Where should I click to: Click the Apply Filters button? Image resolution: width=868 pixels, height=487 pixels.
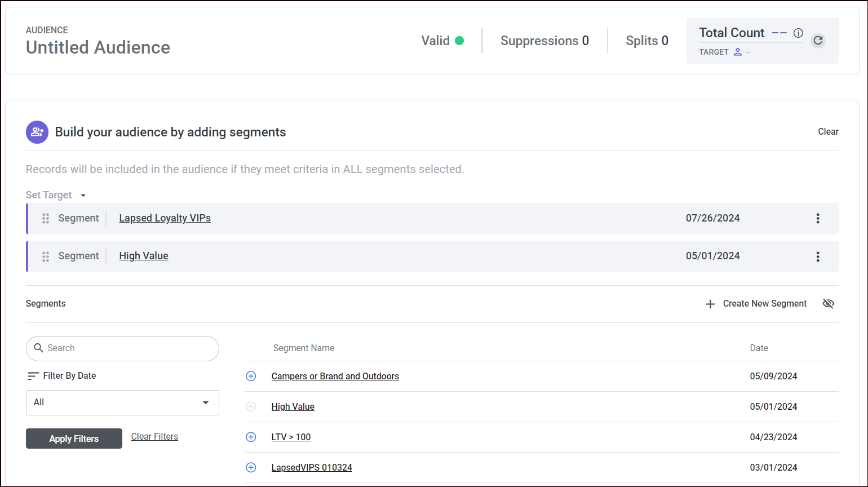[74, 439]
